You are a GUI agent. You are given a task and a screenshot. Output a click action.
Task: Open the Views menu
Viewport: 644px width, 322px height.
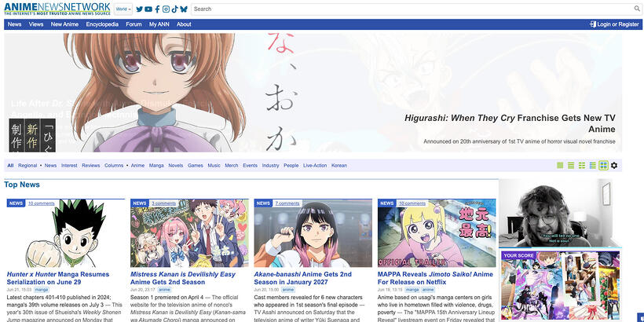(x=36, y=24)
